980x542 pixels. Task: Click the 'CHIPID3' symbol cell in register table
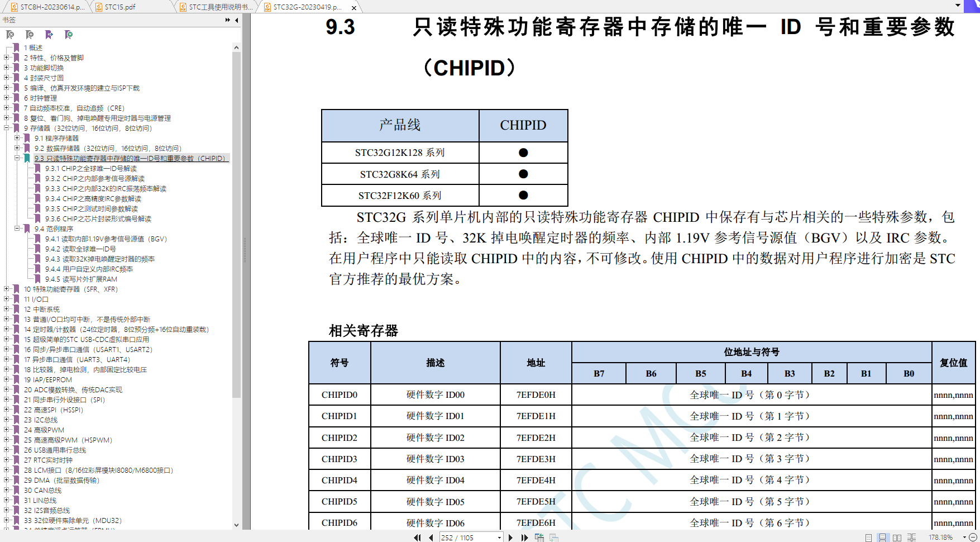(x=340, y=459)
